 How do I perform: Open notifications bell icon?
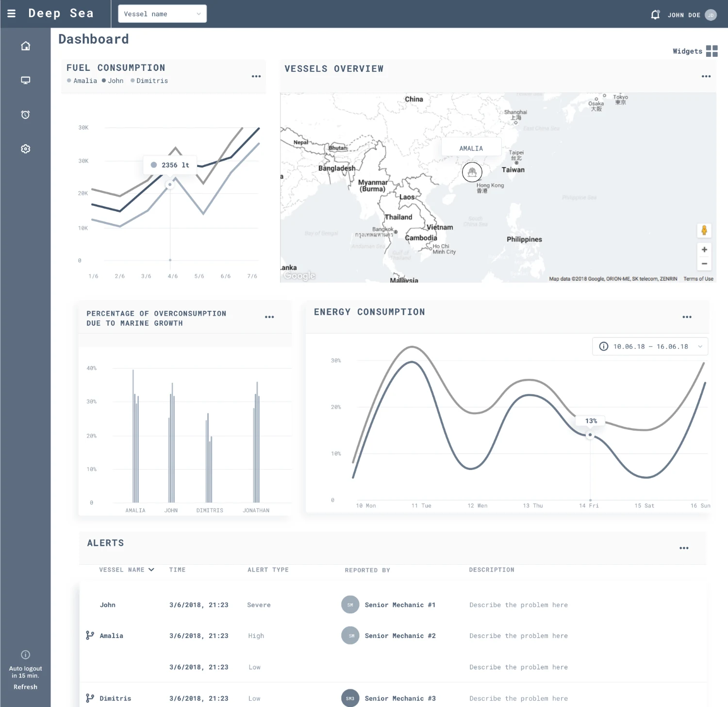655,15
